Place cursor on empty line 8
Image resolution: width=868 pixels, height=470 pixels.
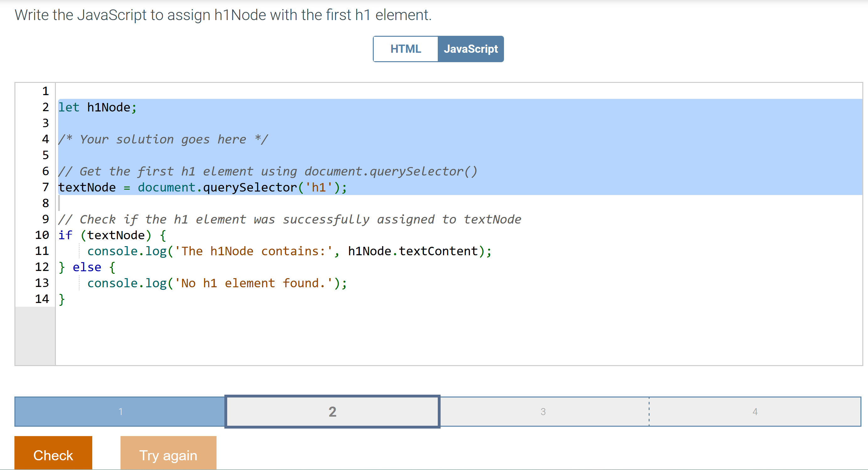(270, 203)
